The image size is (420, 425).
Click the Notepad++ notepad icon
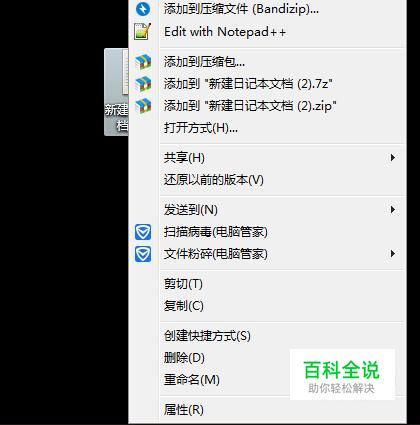tap(143, 32)
